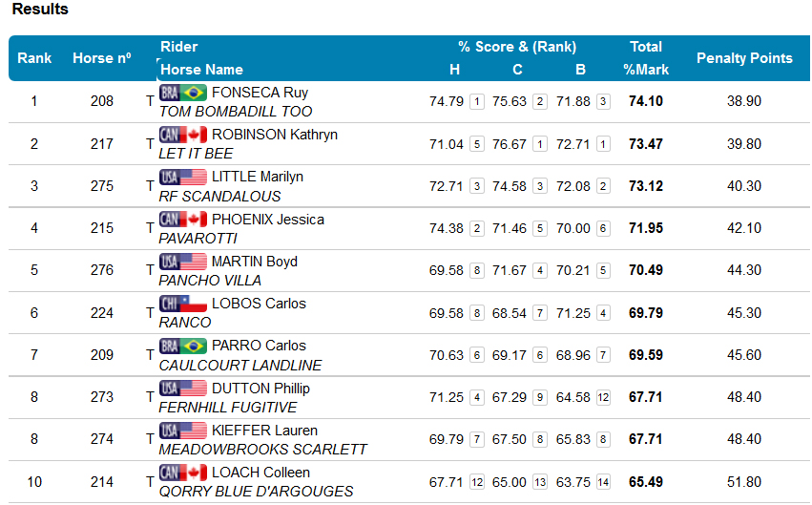Sort table by Rank column header

[x=34, y=58]
